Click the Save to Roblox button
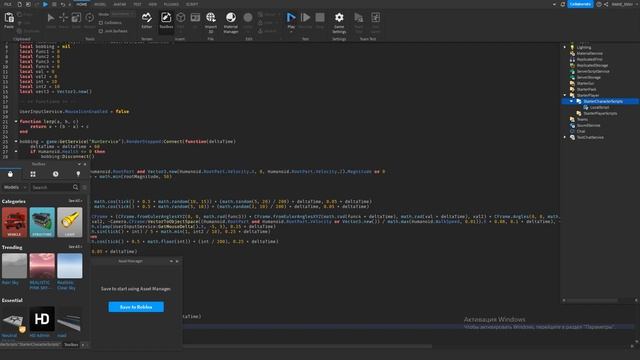 (x=136, y=307)
